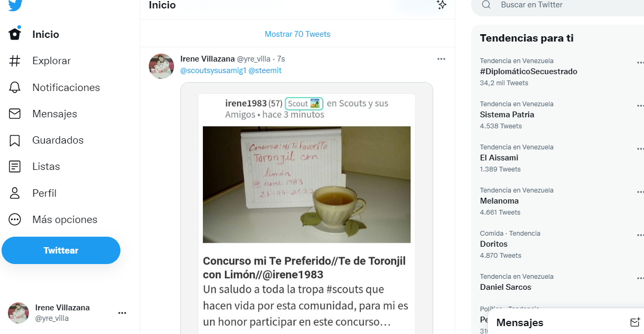
Task: Click @steemit mention link
Action: [x=265, y=70]
